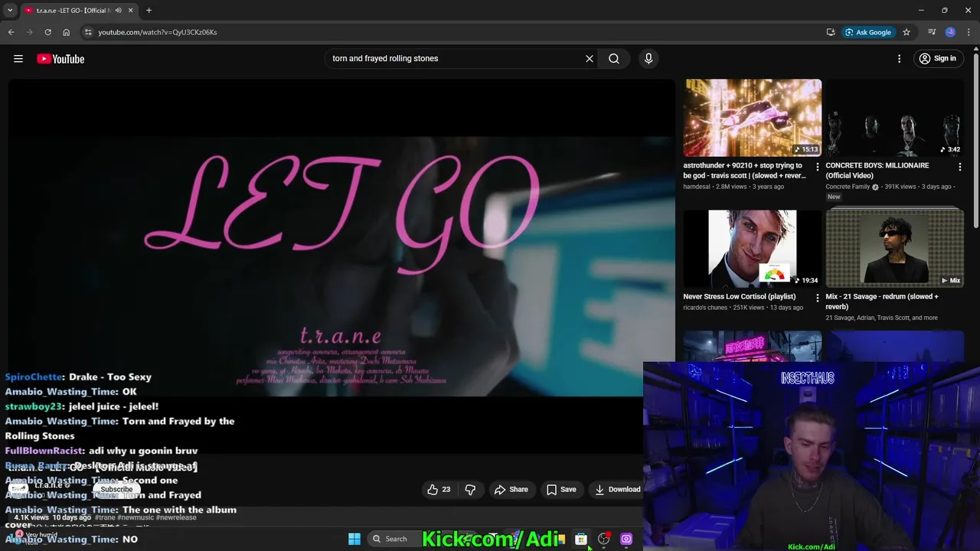Click the #newrelease hashtag
Image resolution: width=980 pixels, height=551 pixels.
click(176, 518)
